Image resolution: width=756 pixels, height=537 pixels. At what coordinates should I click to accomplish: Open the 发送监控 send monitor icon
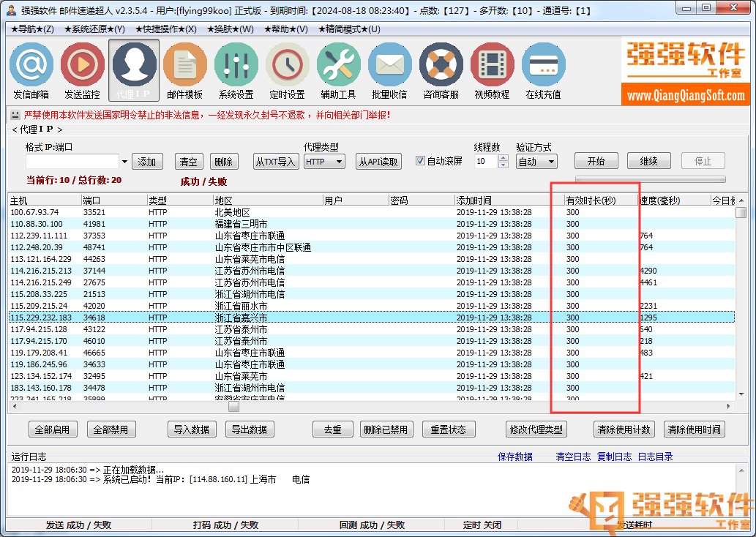(x=83, y=70)
